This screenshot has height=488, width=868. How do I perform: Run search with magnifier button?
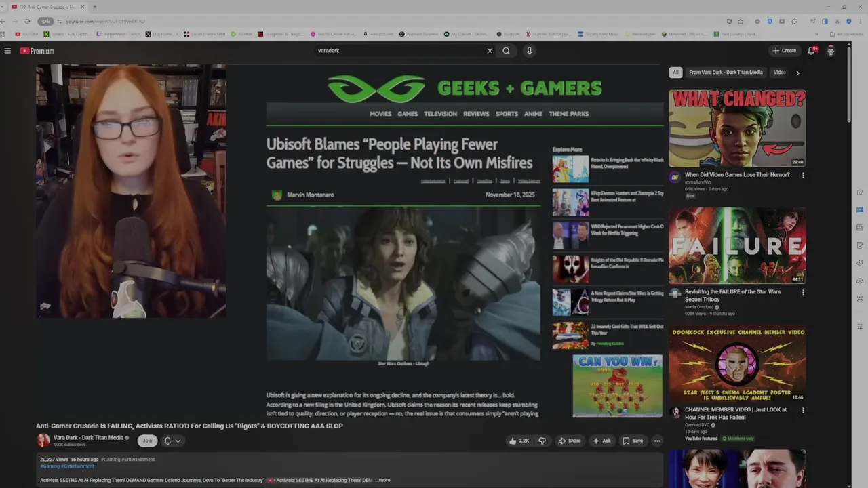(506, 51)
